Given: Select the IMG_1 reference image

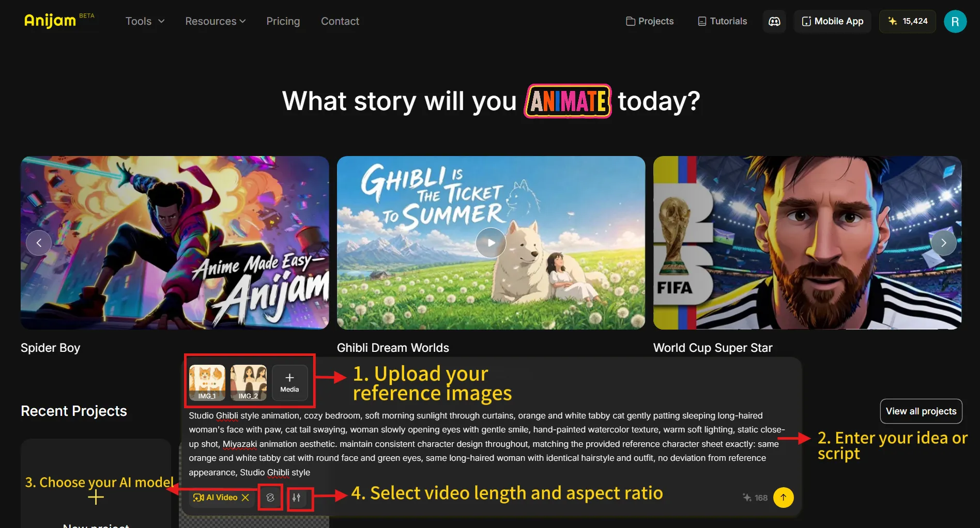Looking at the screenshot, I should tap(207, 383).
